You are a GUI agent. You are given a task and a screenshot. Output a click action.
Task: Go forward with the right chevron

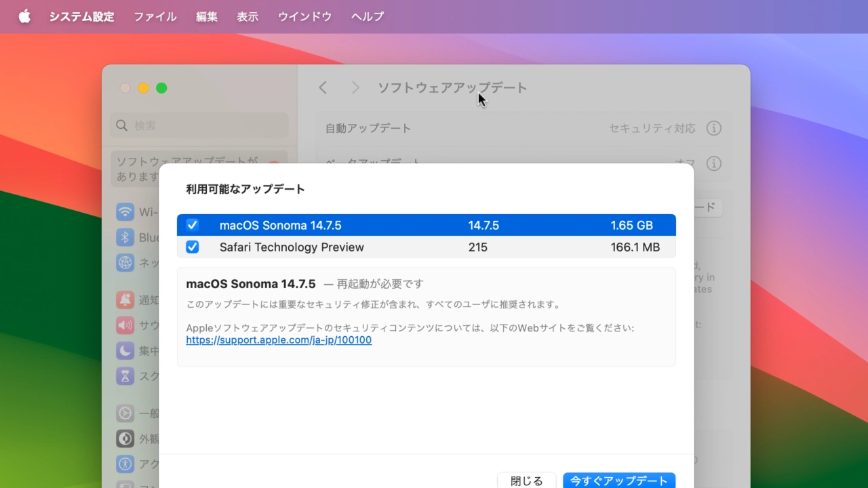coord(355,87)
